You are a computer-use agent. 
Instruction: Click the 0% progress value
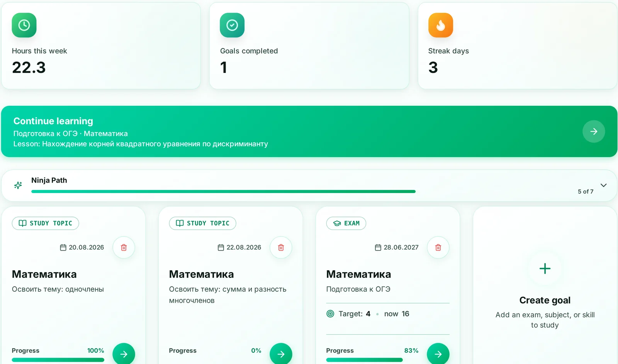pos(256,350)
